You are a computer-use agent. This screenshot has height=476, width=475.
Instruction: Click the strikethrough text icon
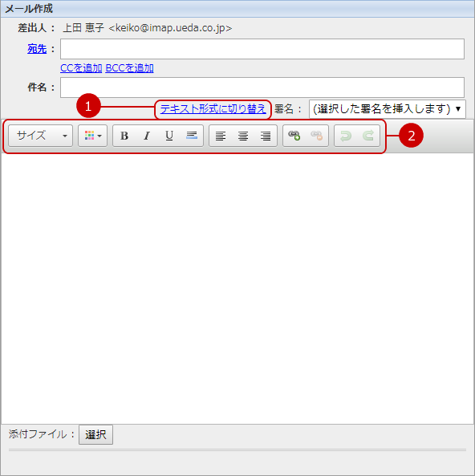click(x=192, y=136)
